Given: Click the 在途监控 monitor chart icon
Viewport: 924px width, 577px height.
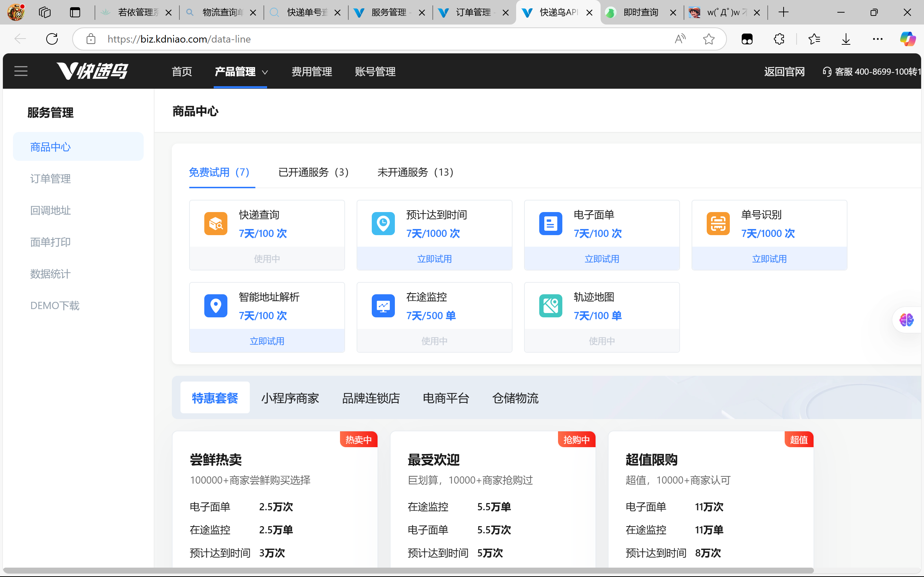Looking at the screenshot, I should [383, 306].
